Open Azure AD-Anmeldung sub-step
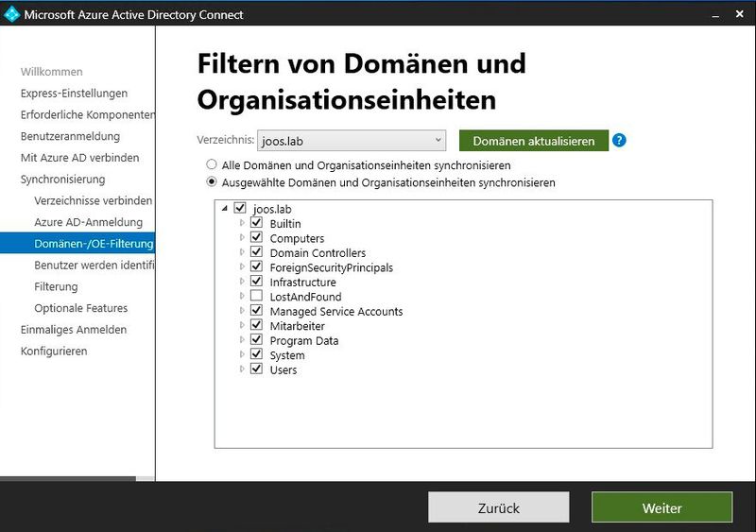This screenshot has height=532, width=756. 88,222
